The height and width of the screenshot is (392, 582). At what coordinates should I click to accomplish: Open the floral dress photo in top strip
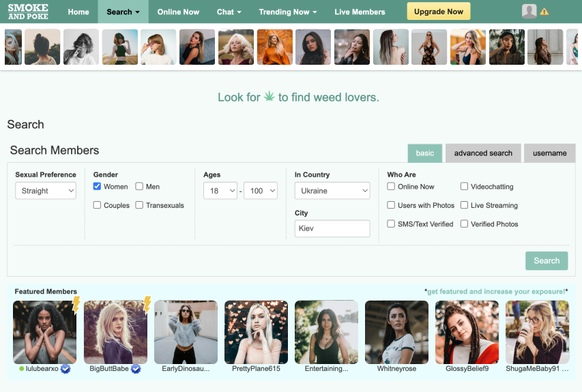[429, 47]
